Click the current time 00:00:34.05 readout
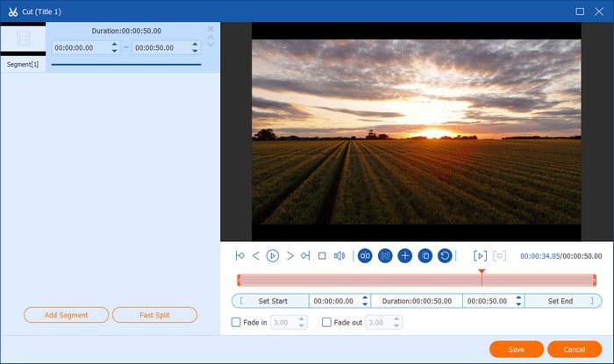 540,256
